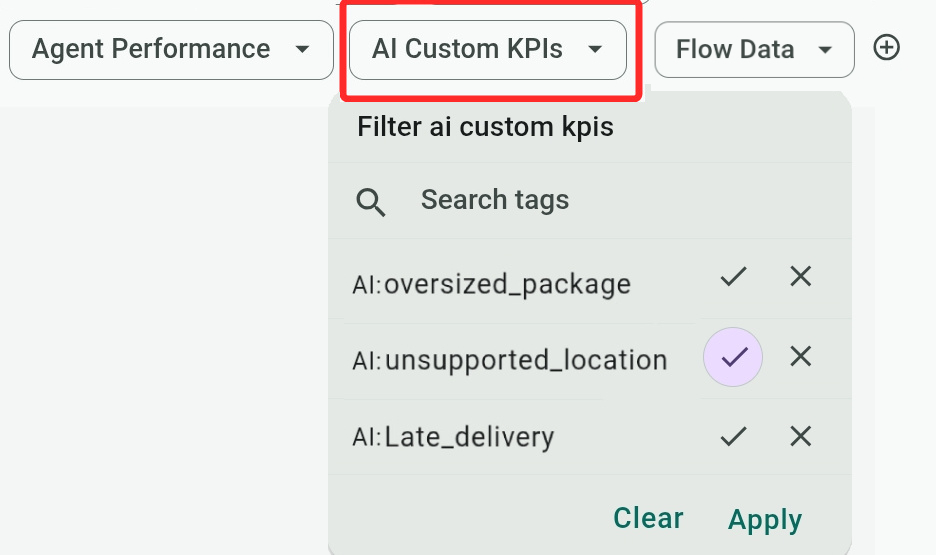The image size is (936, 555).
Task: Toggle the highlighted AI:unsupported_location checkmark
Action: pos(733,357)
